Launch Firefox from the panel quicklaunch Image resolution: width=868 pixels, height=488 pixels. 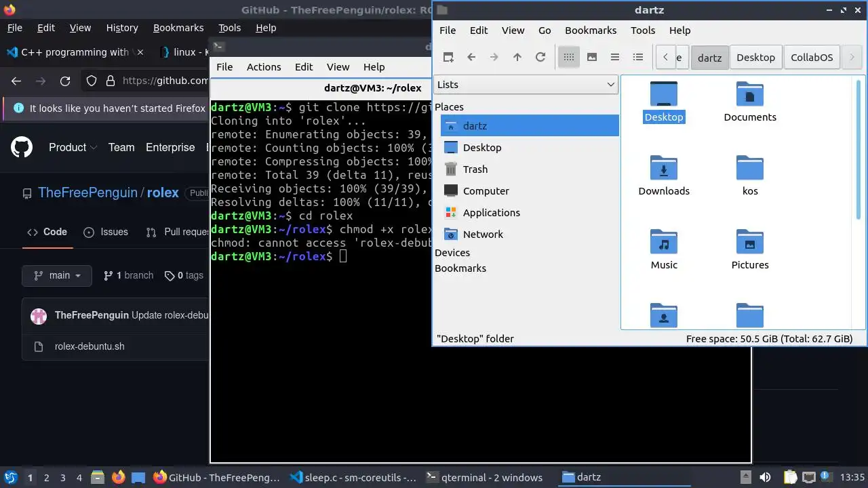coord(119,477)
